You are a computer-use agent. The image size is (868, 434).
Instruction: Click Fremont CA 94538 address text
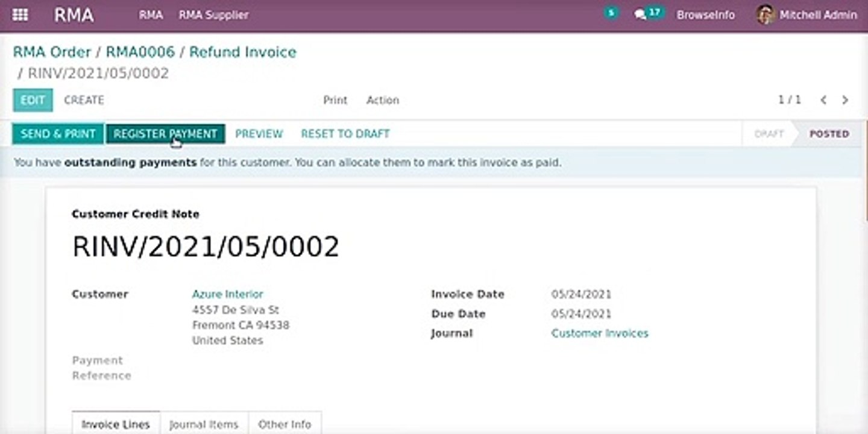tap(241, 325)
